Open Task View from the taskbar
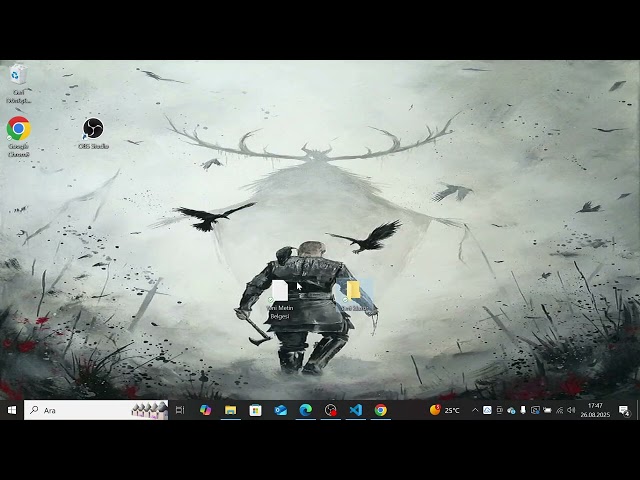This screenshot has height=480, width=640. pos(180,410)
